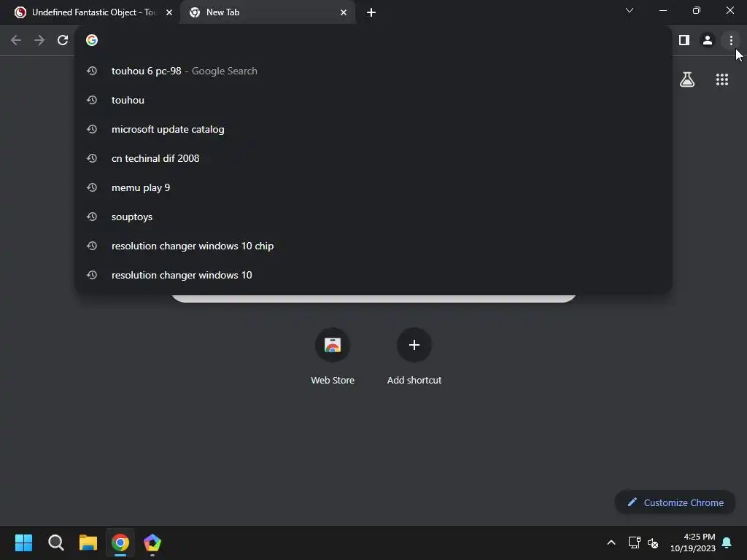
Task: Click history icon beside memu play 9
Action: 92,187
